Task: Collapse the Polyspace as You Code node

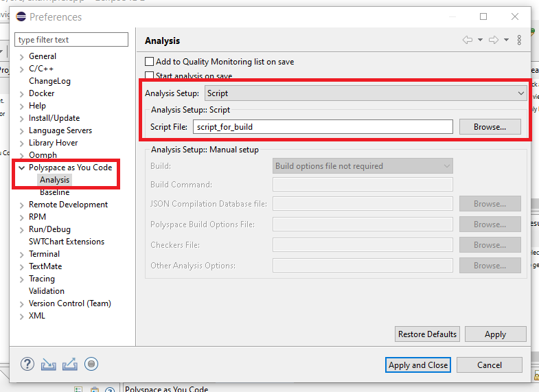Action: (x=22, y=168)
